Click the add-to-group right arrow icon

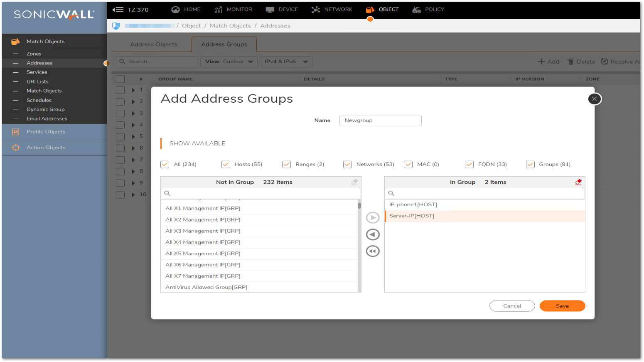pyautogui.click(x=373, y=218)
